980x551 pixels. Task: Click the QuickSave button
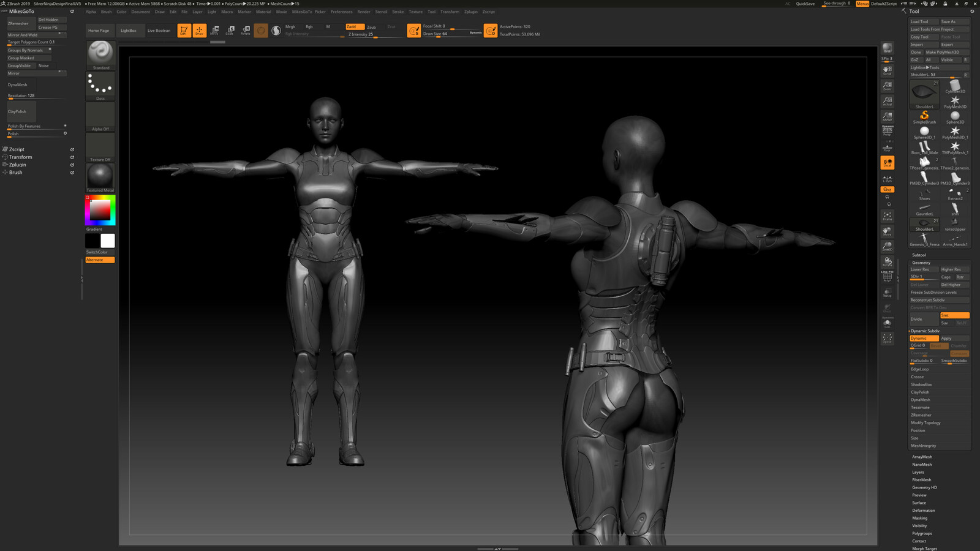point(805,4)
